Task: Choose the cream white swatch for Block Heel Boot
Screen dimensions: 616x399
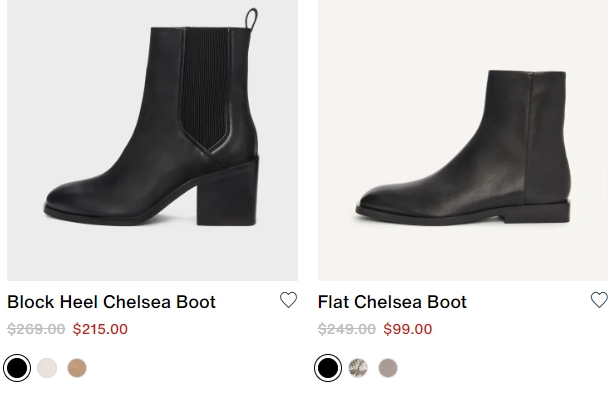Action: tap(47, 368)
